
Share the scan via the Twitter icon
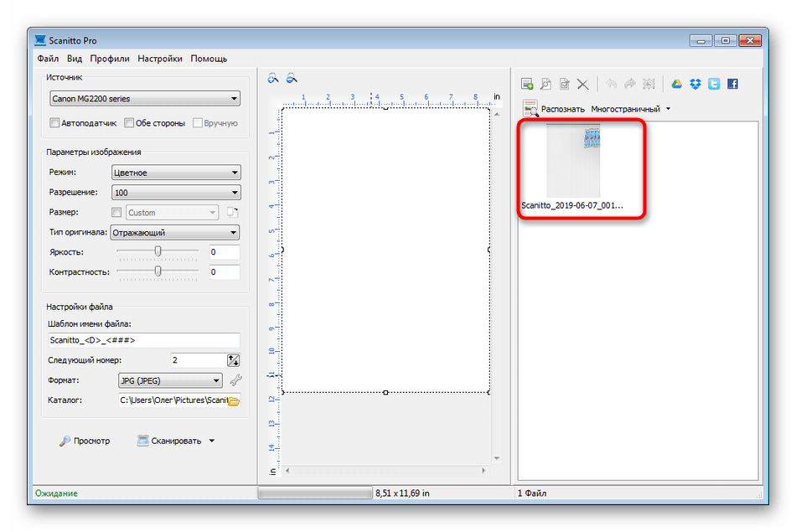pos(714,84)
